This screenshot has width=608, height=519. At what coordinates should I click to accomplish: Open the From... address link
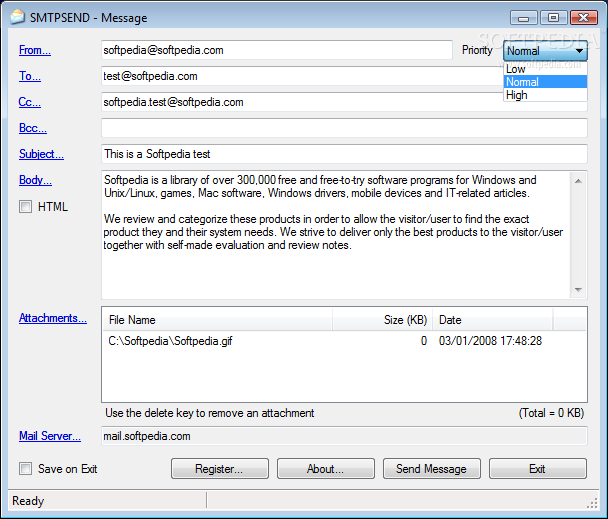coord(35,50)
